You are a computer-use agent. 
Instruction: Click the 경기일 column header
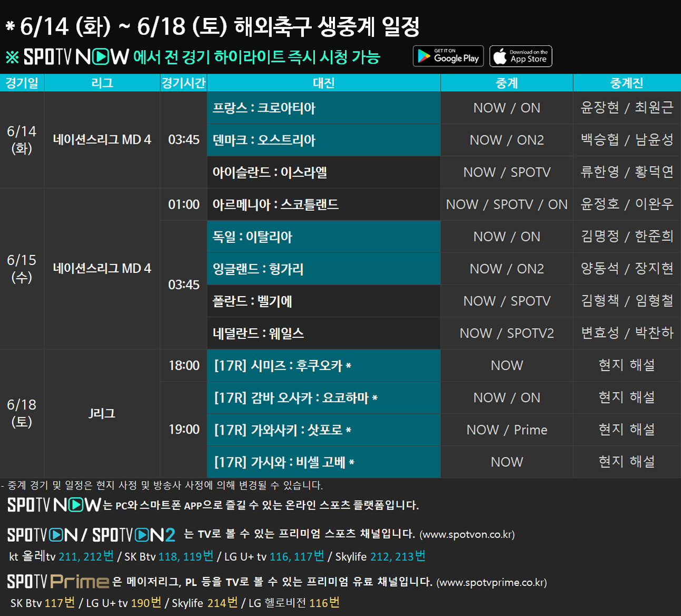point(22,83)
